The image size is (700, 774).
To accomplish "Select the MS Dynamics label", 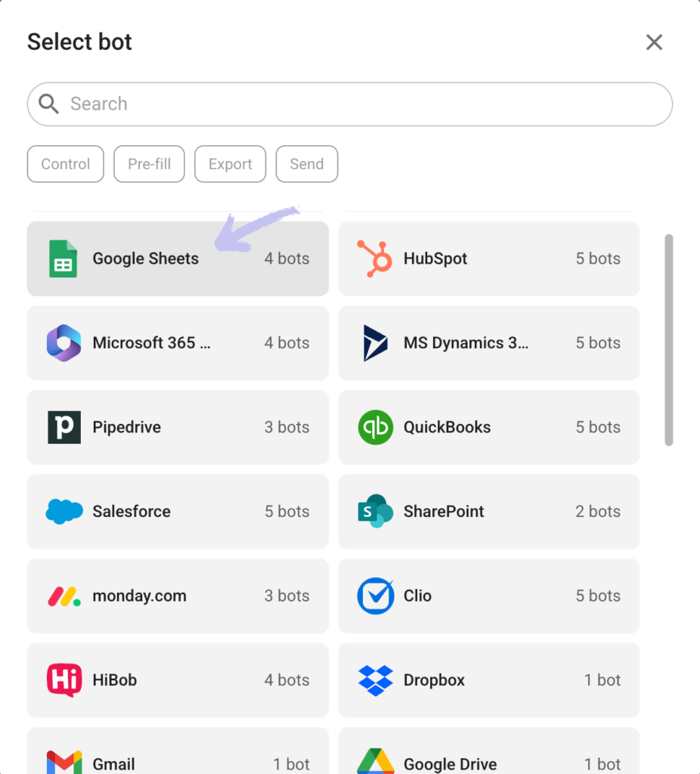I will (x=466, y=343).
